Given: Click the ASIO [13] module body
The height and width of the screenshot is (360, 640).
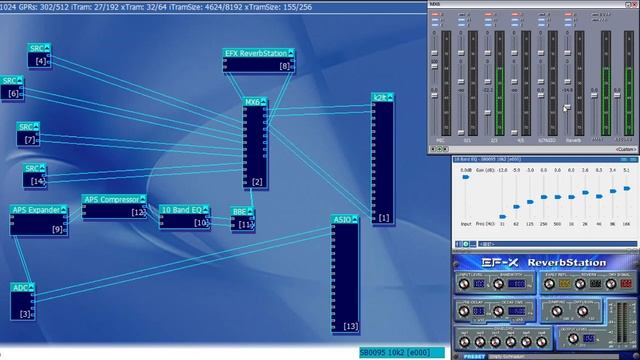Looking at the screenshot, I should pyautogui.click(x=345, y=278).
